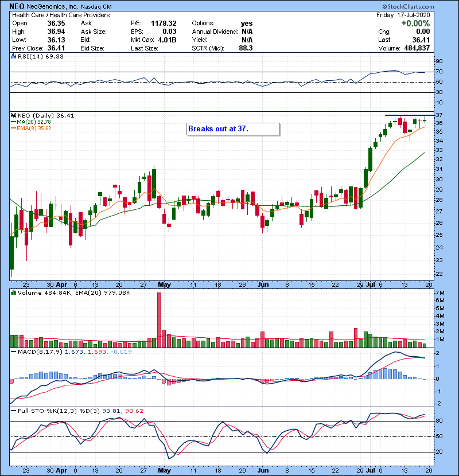459x476 pixels.
Task: Click the Breaks out at 37. annotation box
Action: click(x=233, y=129)
